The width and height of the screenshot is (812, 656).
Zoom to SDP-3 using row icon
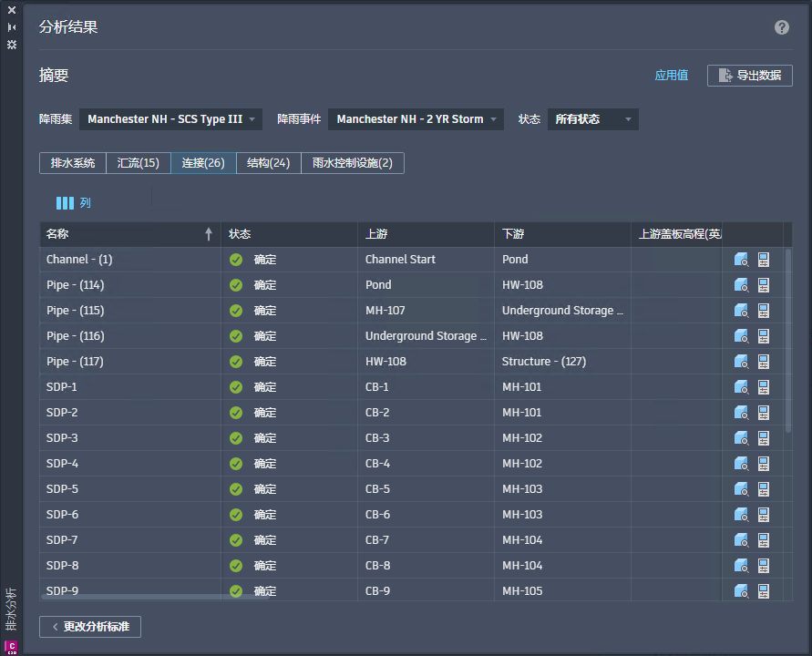point(741,438)
